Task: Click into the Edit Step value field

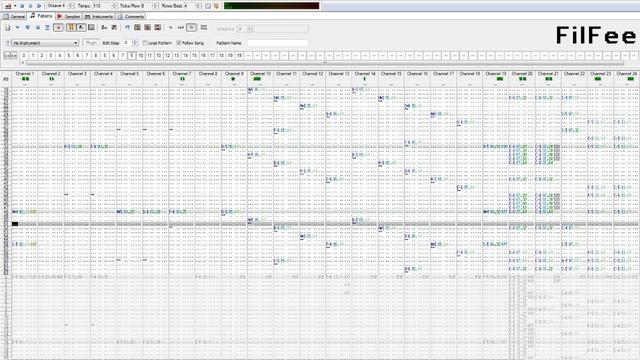Action: (126, 43)
